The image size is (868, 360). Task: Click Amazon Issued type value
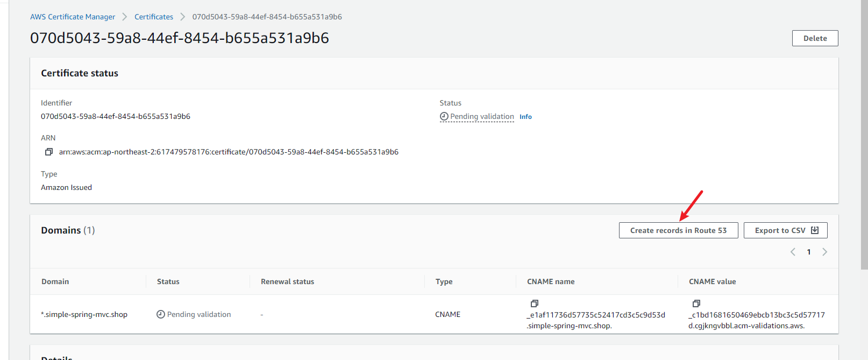click(x=67, y=187)
